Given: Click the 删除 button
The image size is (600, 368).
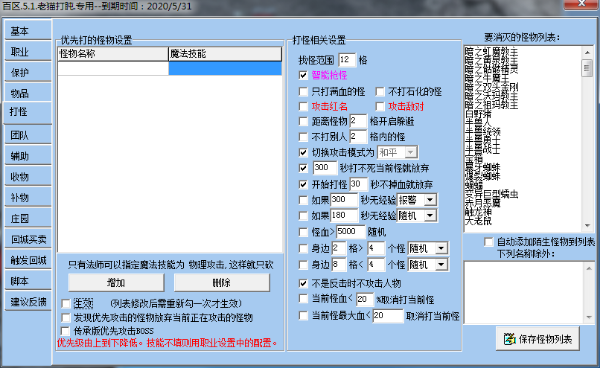Looking at the screenshot, I should click(x=222, y=283).
